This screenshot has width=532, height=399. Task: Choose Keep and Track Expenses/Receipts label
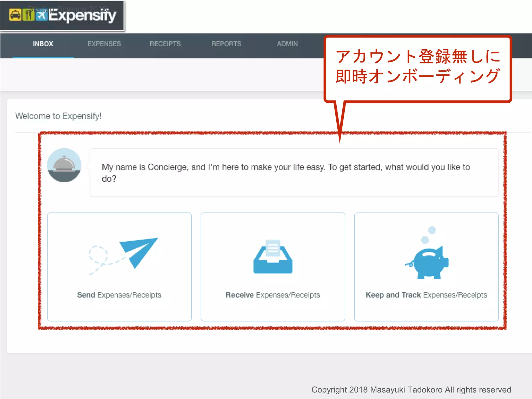(x=426, y=295)
